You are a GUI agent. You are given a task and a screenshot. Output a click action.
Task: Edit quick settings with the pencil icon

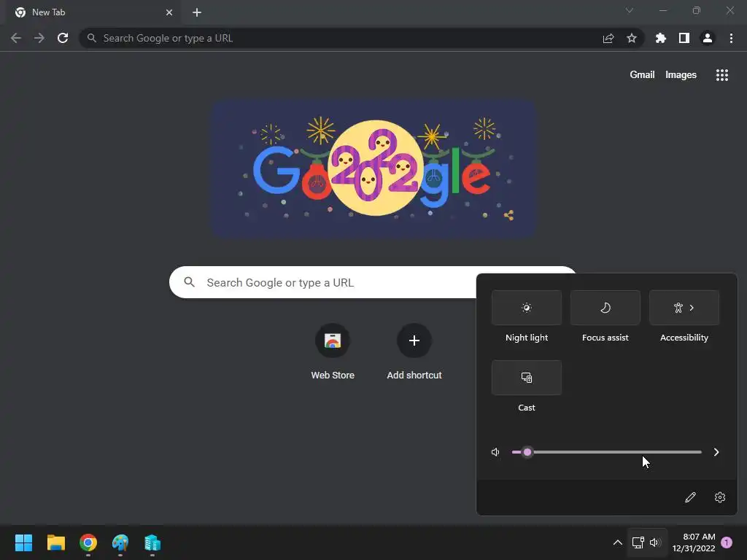point(690,497)
